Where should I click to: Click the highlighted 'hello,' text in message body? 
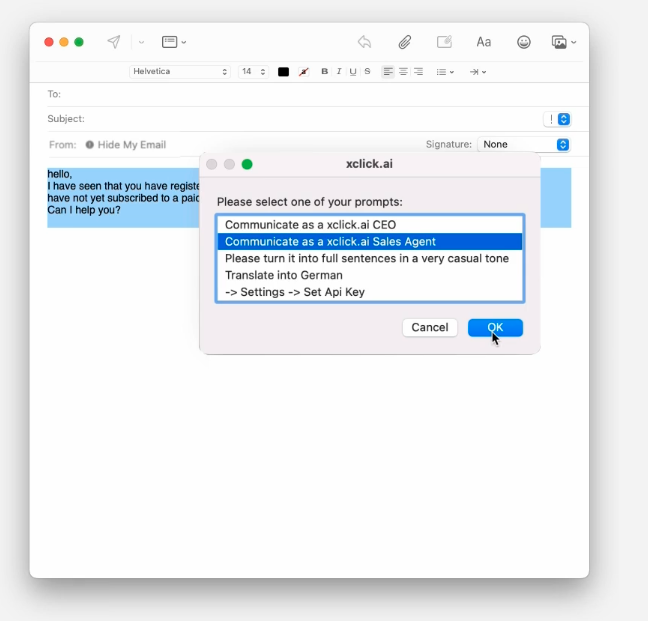[60, 174]
